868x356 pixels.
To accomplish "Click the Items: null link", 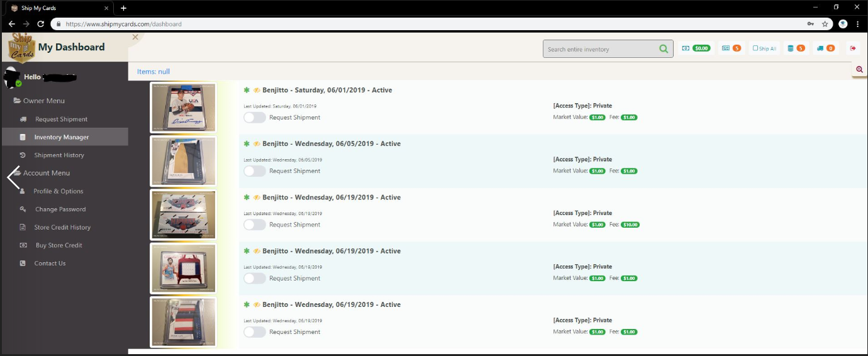I will coord(153,72).
